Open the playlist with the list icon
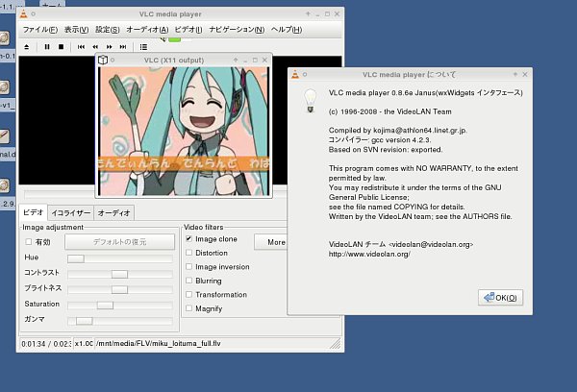This screenshot has width=577, height=392. click(x=143, y=47)
